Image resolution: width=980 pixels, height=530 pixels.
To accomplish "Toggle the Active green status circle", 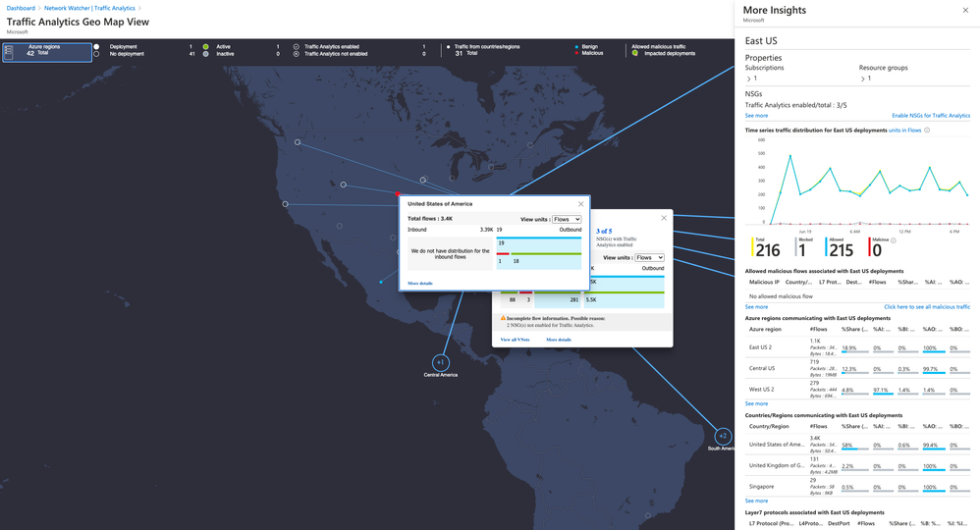I will [x=205, y=46].
